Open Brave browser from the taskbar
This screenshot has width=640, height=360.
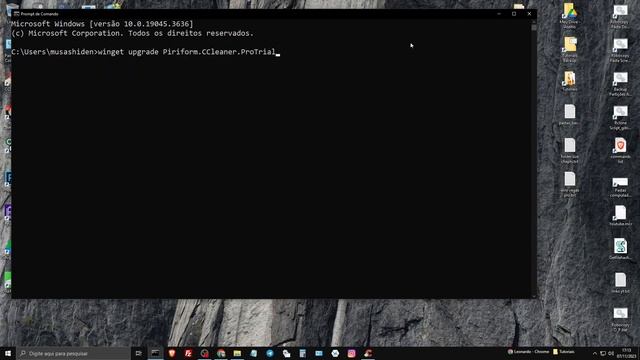coord(172,353)
